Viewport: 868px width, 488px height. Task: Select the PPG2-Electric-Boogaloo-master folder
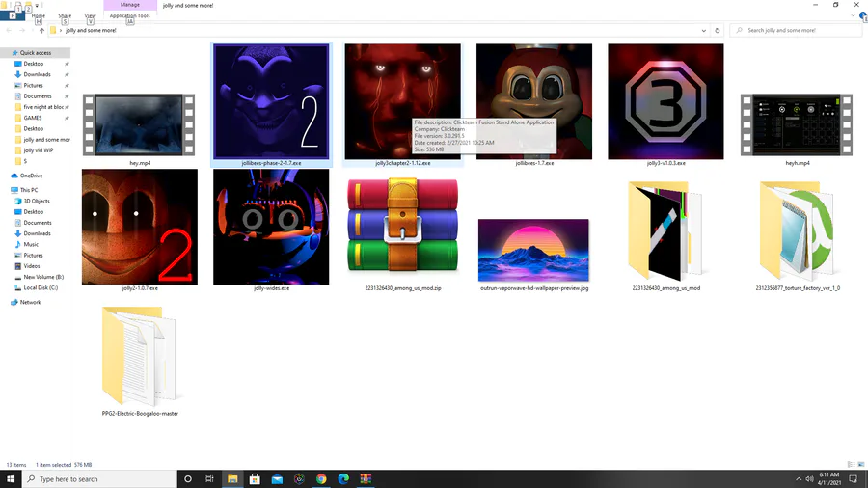pyautogui.click(x=140, y=356)
